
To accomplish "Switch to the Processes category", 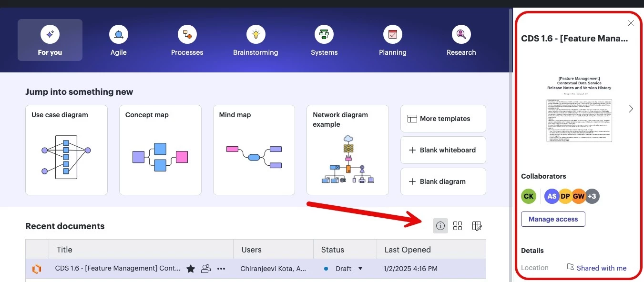I will 187,40.
